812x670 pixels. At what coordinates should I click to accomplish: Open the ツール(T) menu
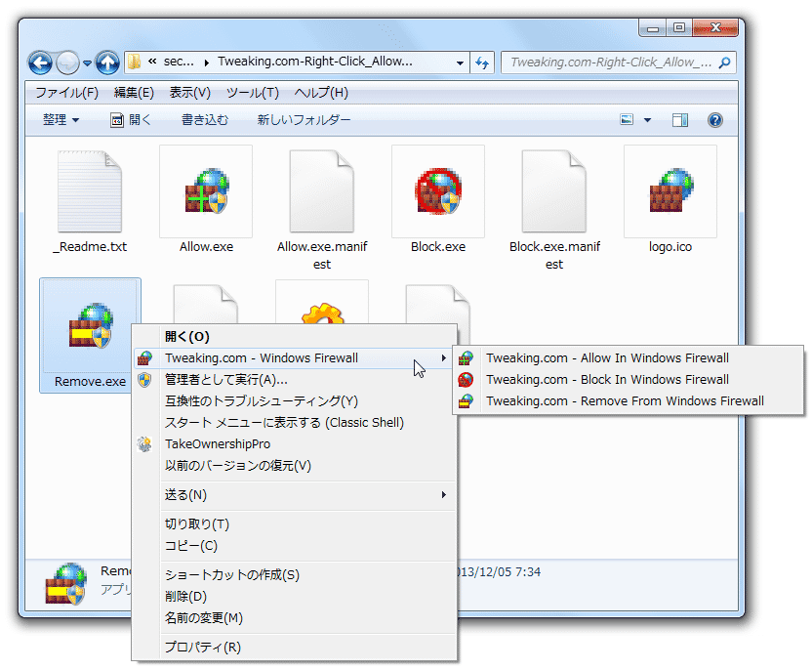click(253, 93)
